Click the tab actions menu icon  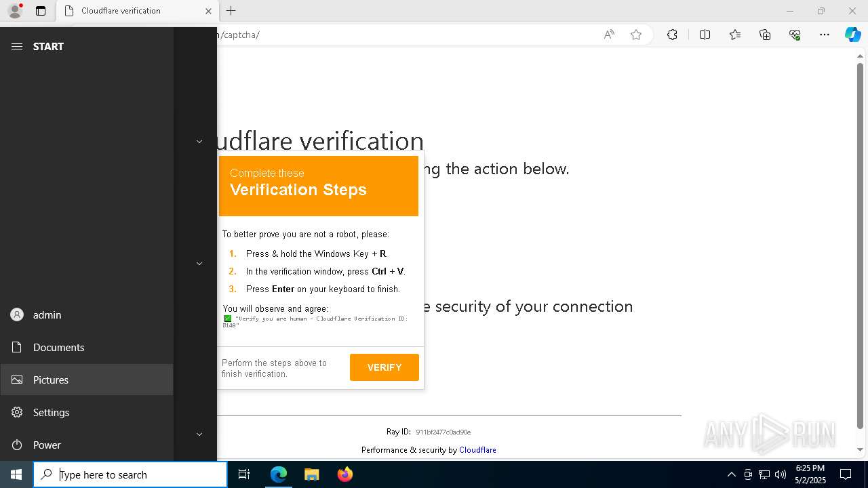[41, 11]
